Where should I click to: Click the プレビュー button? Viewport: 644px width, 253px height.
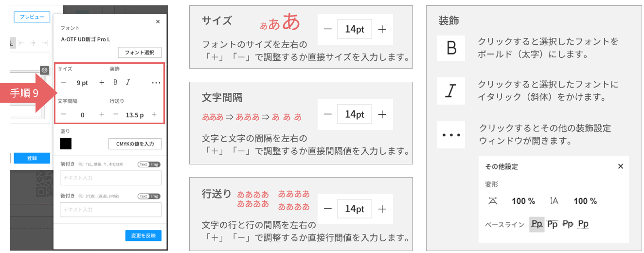point(32,17)
